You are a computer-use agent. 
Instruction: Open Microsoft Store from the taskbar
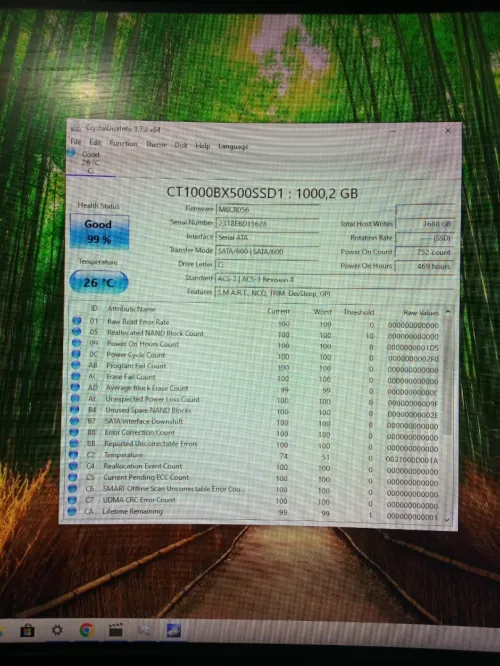[x=28, y=630]
